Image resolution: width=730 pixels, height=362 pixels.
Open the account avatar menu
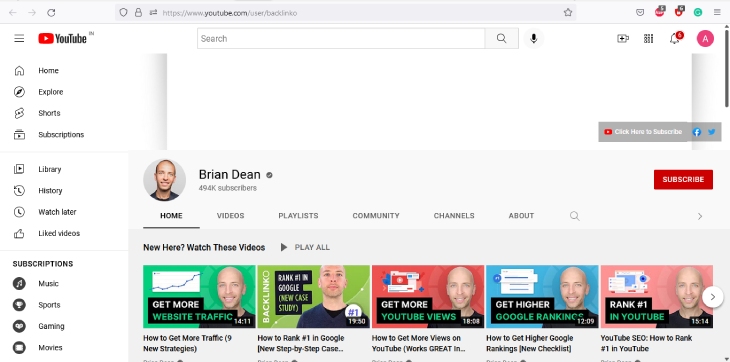point(705,39)
